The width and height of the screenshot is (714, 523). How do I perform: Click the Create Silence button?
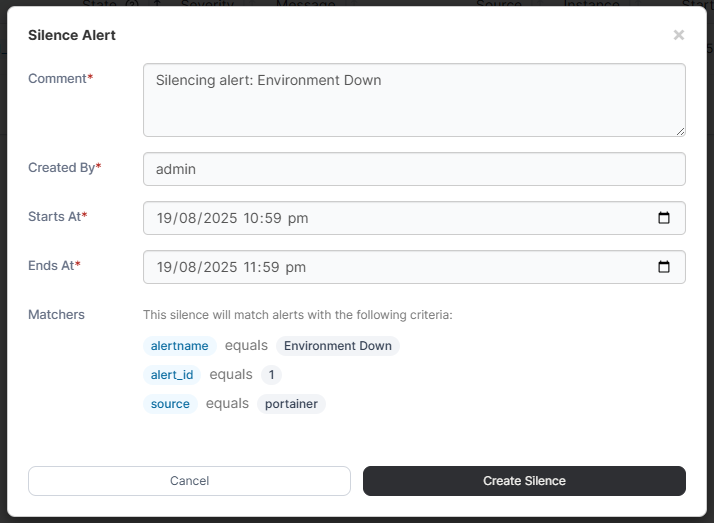(524, 481)
